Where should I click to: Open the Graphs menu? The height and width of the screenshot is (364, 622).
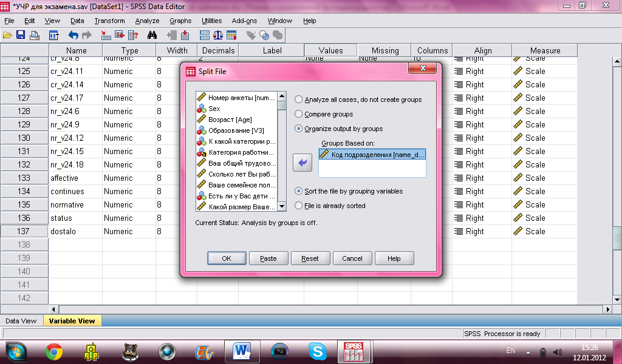pos(180,21)
